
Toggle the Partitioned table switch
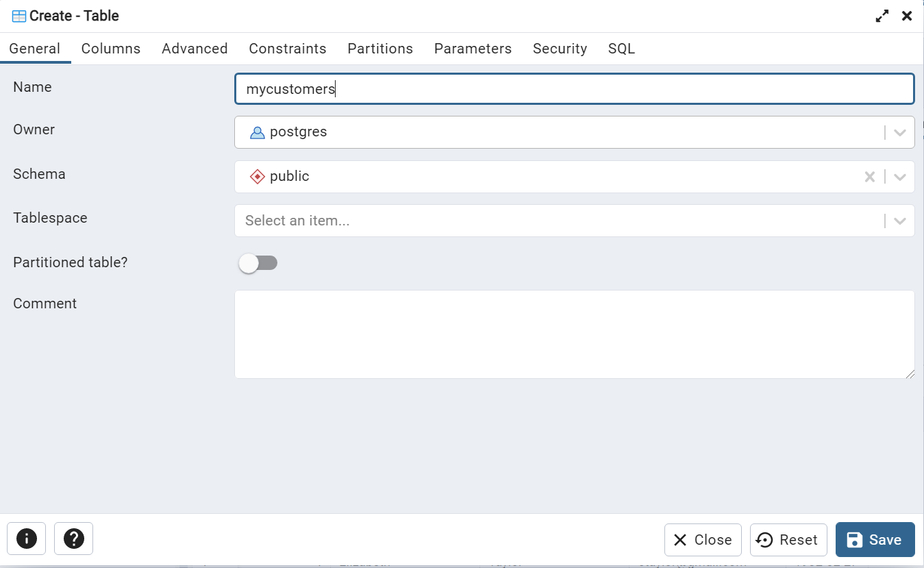point(258,263)
